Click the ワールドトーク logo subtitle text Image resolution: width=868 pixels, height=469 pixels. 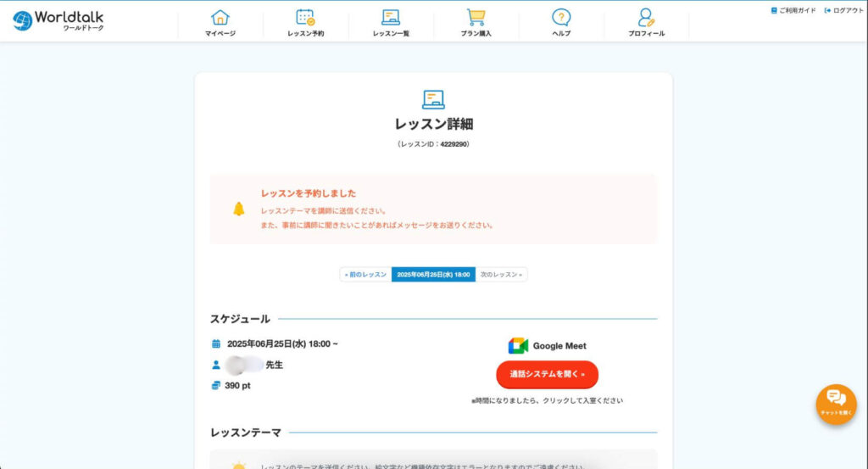[83, 28]
